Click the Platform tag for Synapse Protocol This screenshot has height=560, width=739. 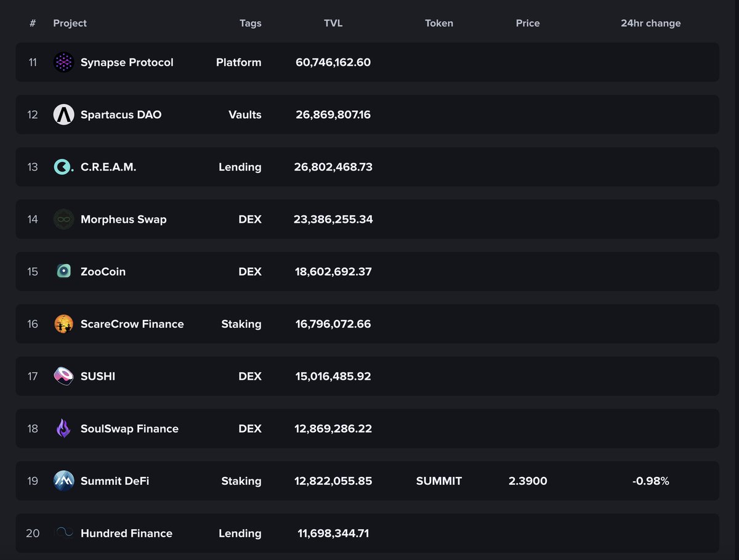click(239, 62)
